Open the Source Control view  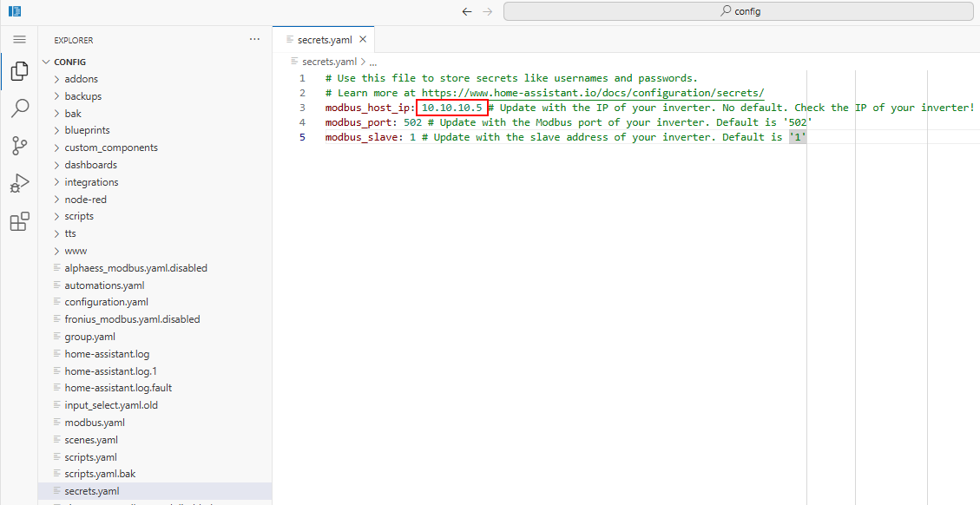(19, 146)
